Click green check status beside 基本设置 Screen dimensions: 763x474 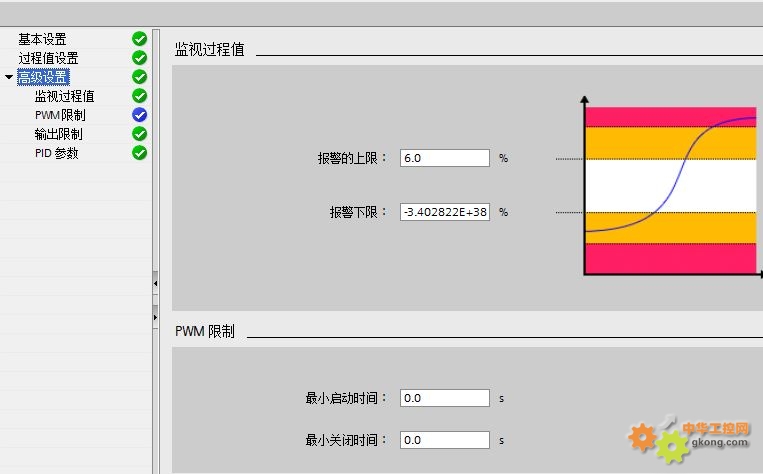[140, 39]
